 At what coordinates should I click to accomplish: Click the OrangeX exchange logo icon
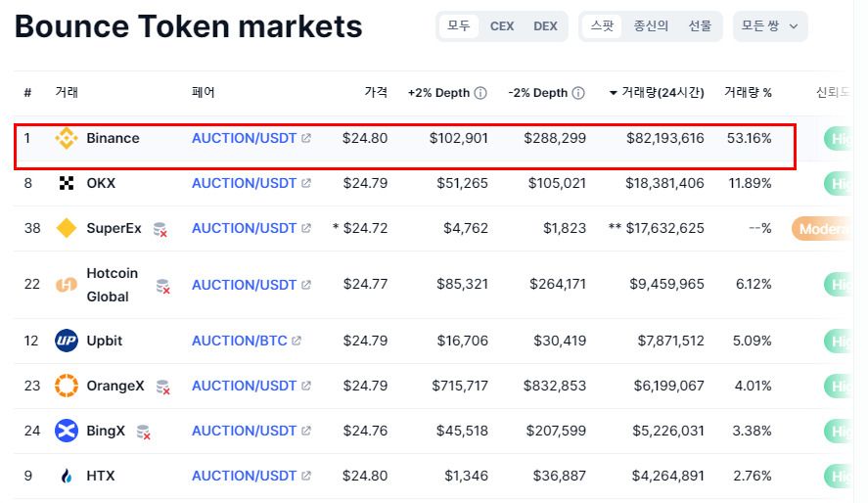67,386
